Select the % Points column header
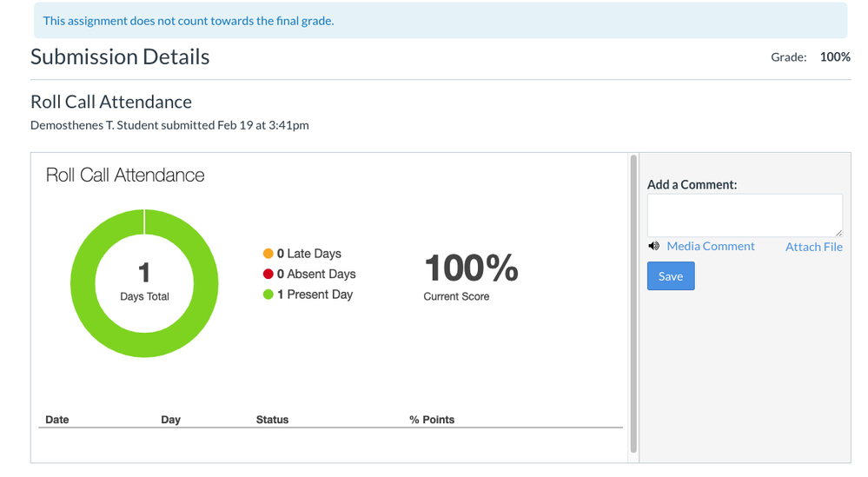868x477 pixels. click(432, 420)
